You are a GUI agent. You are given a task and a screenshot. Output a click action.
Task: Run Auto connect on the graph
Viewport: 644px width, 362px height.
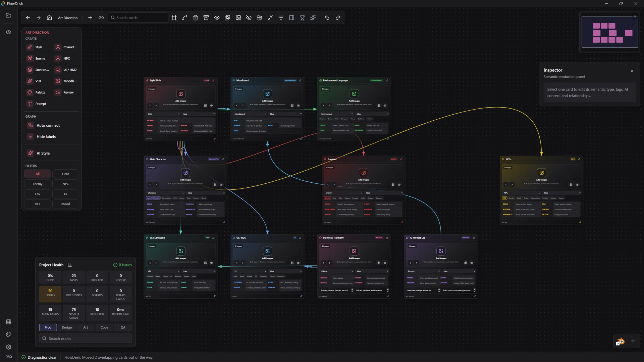pyautogui.click(x=52, y=125)
